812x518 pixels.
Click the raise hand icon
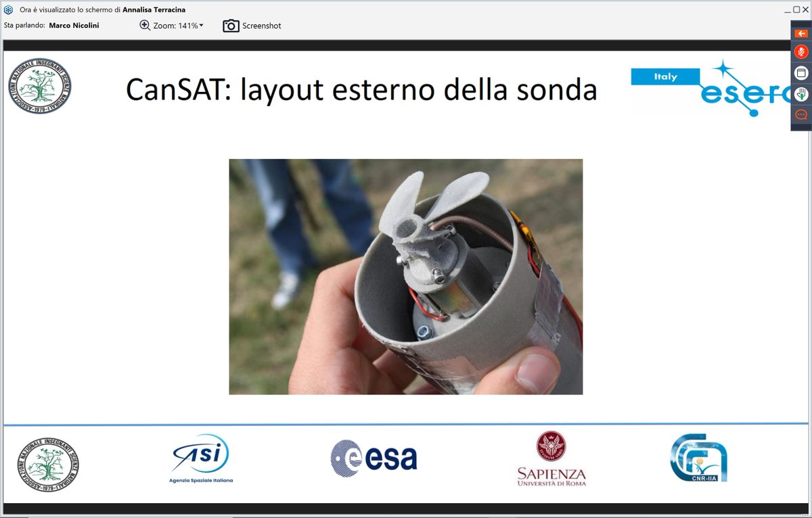coord(801,94)
